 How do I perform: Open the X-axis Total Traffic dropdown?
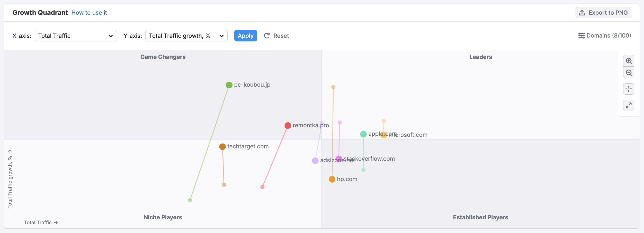(76, 36)
